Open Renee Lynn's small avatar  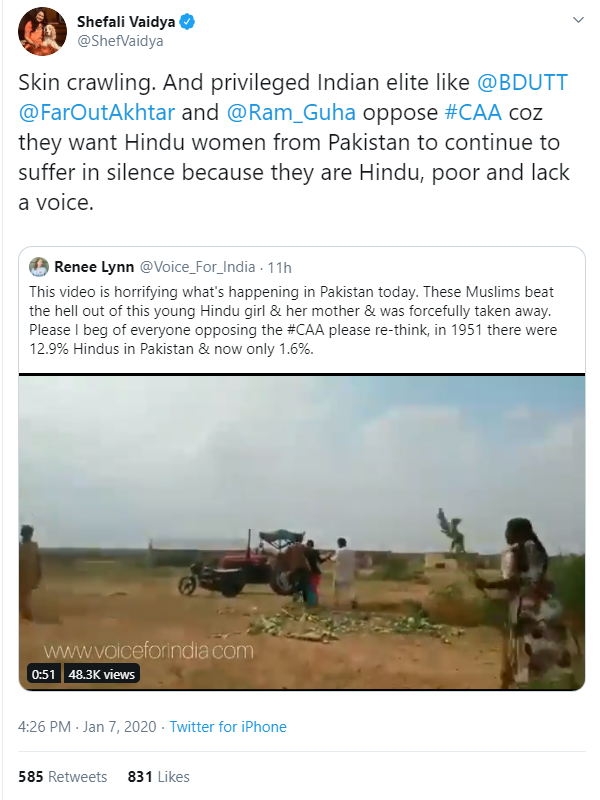click(39, 267)
